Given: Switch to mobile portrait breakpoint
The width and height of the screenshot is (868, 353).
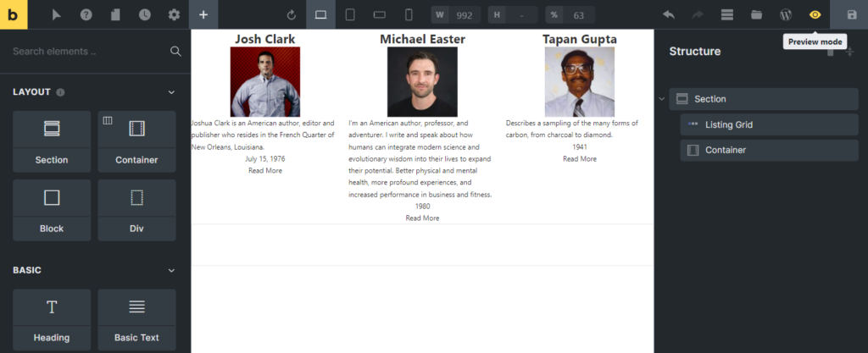Looking at the screenshot, I should [x=409, y=15].
